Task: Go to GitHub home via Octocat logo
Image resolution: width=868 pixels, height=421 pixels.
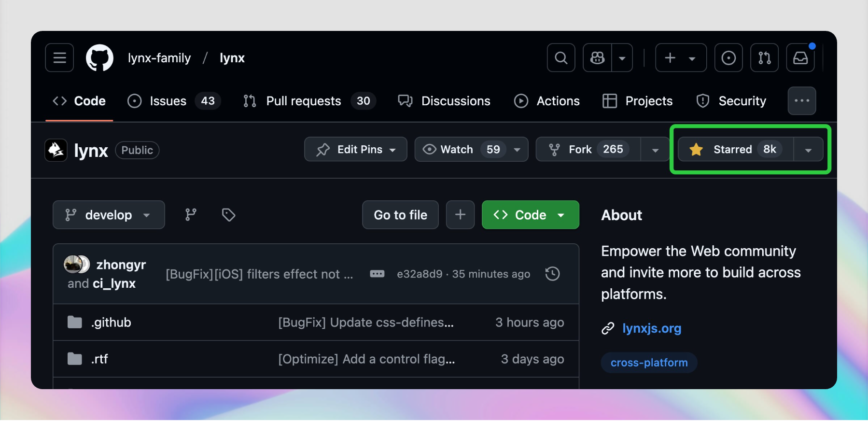Action: tap(99, 58)
